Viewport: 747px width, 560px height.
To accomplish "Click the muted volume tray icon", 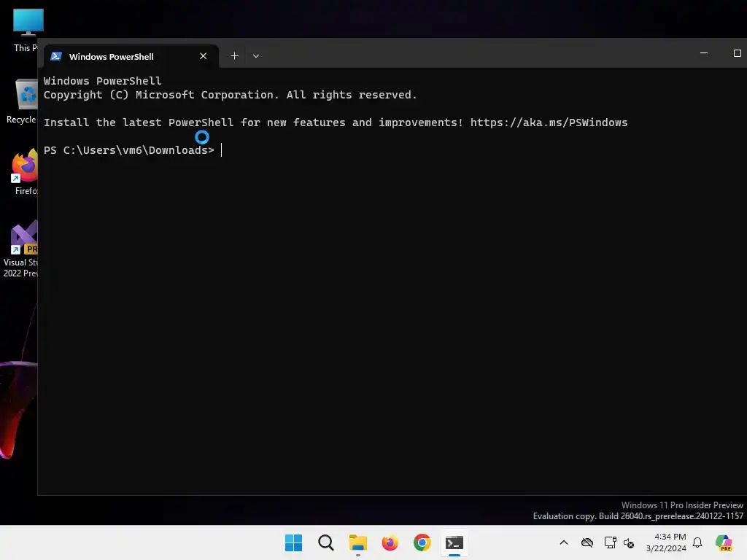I will click(629, 542).
